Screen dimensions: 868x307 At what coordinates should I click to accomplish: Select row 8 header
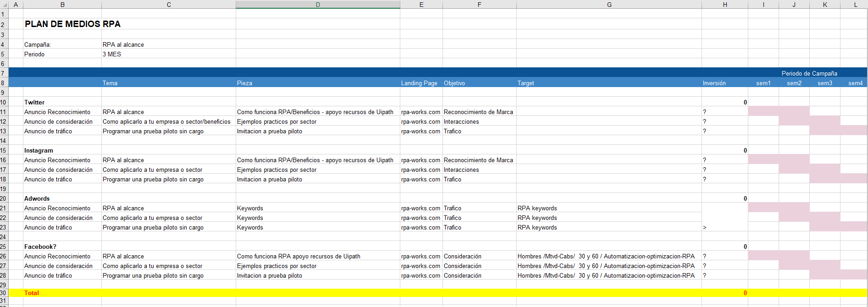click(4, 83)
